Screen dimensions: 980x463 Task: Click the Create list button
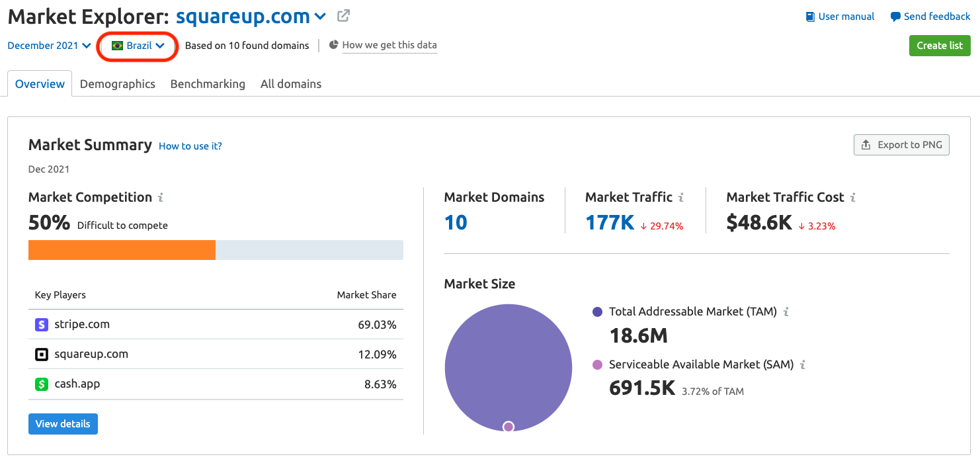coord(940,46)
